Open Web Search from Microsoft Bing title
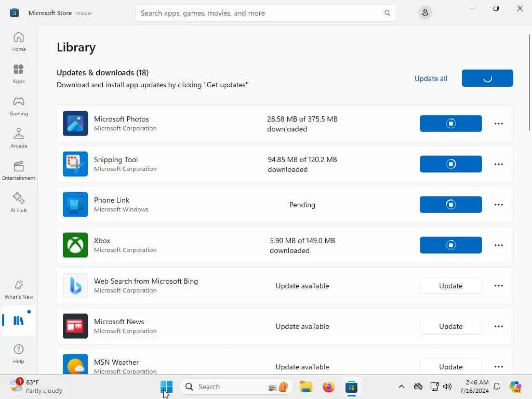Screen dimensions: 532x399 coord(146,281)
